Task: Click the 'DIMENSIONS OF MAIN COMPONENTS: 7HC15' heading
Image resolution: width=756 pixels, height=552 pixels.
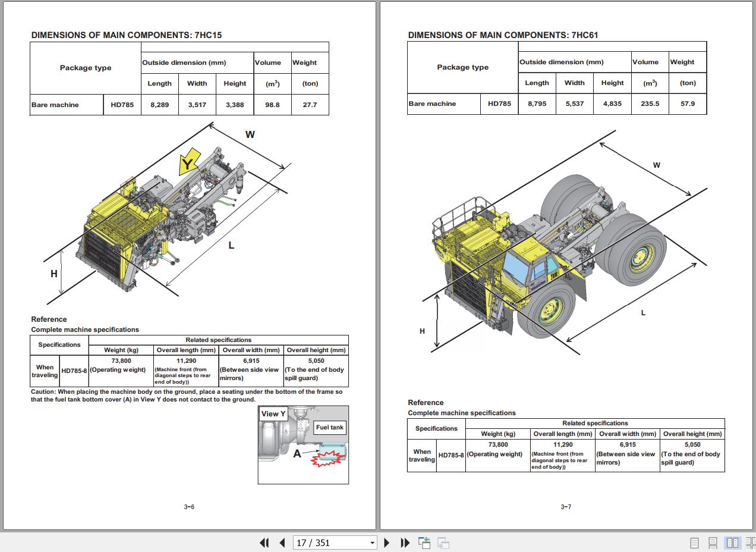Action: pos(127,35)
